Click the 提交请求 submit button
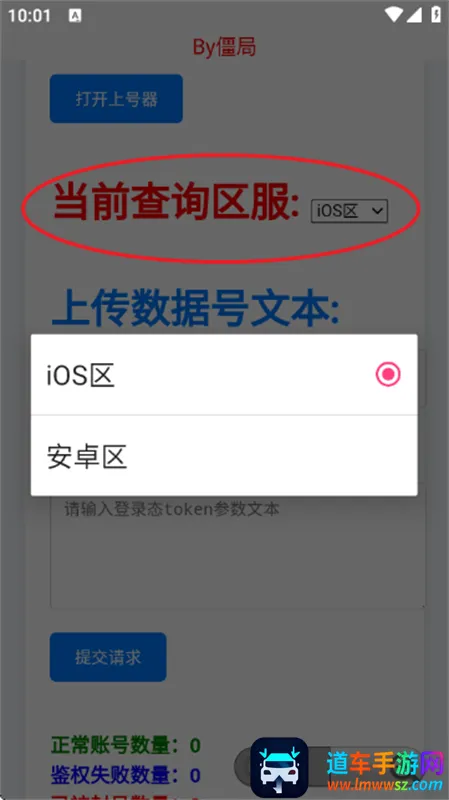Image resolution: width=449 pixels, height=800 pixels. coord(108,657)
